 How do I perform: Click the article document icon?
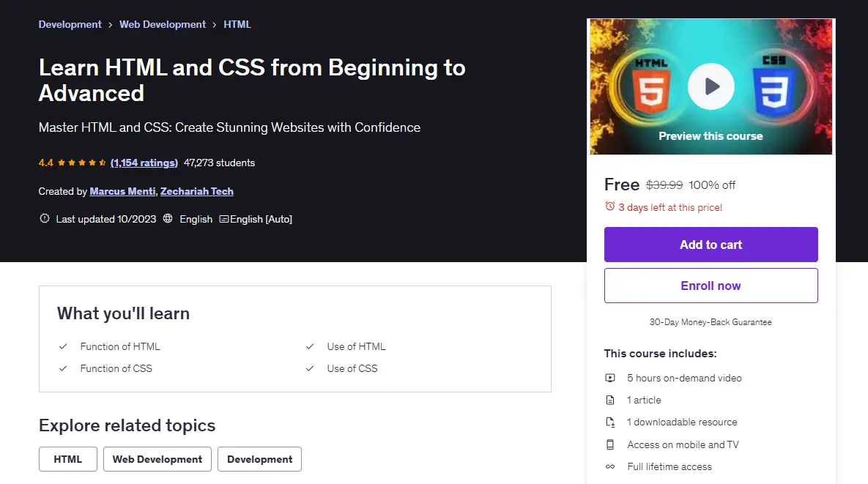click(x=610, y=400)
